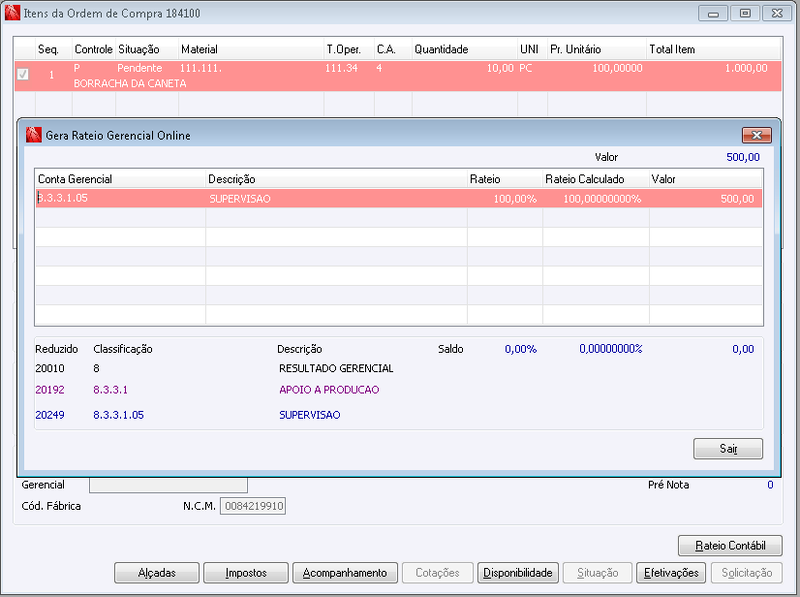Screen dimensions: 800x597
Task: Click the Situação column header
Action: pos(147,49)
